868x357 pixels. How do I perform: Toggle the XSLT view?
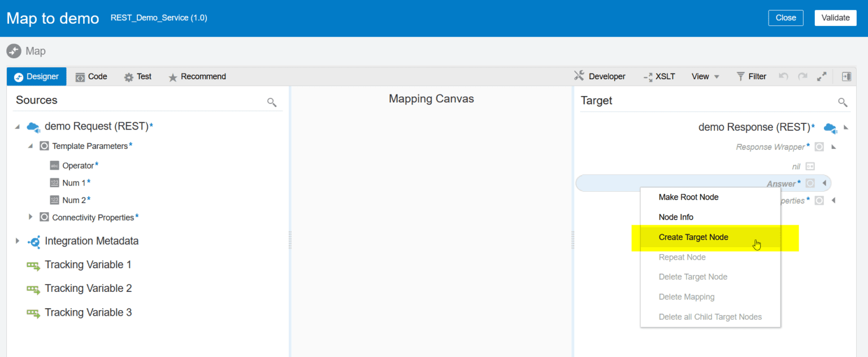coord(659,76)
